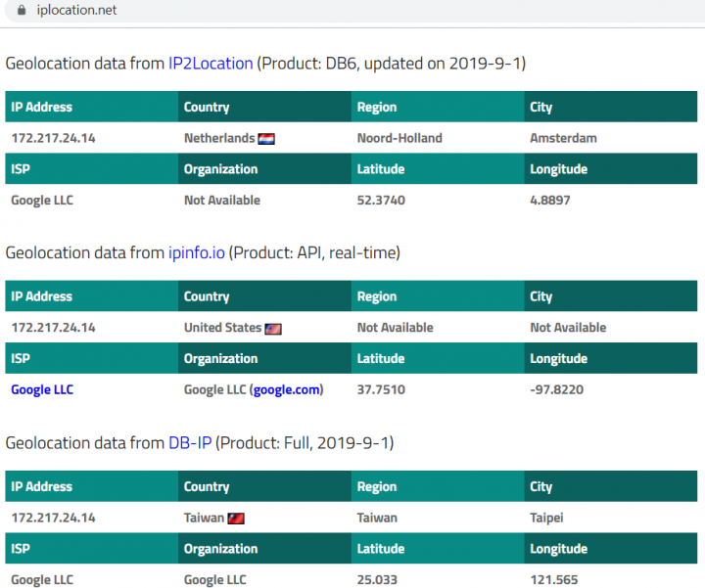Image resolution: width=705 pixels, height=588 pixels.
Task: Click 'Not Available' region in ipinfo.io table
Action: pyautogui.click(x=396, y=328)
